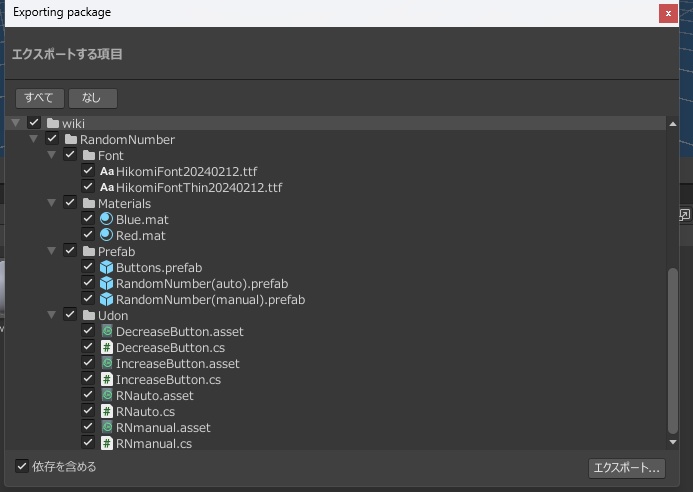Toggle the Font folder checkbox
This screenshot has height=492, width=693.
70,154
